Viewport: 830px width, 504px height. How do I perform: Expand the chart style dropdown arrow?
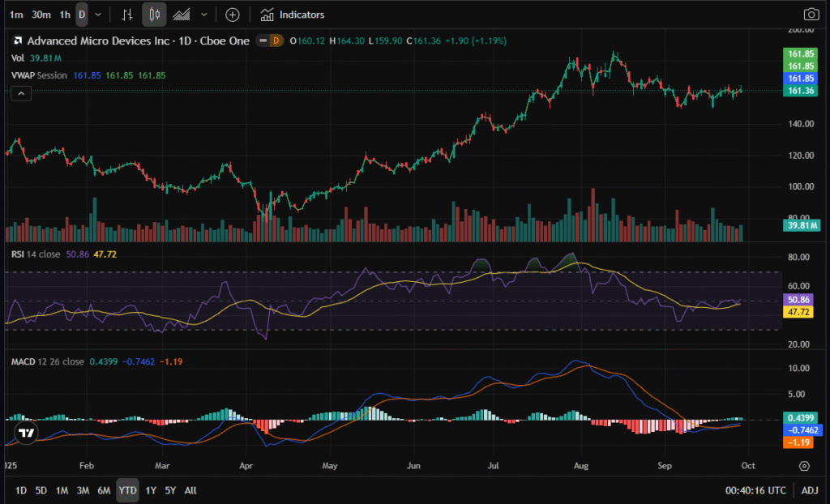204,15
